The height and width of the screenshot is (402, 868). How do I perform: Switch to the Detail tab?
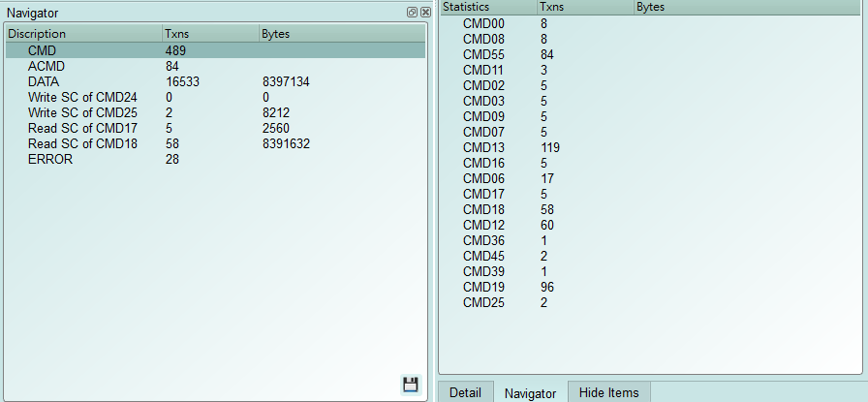point(465,392)
